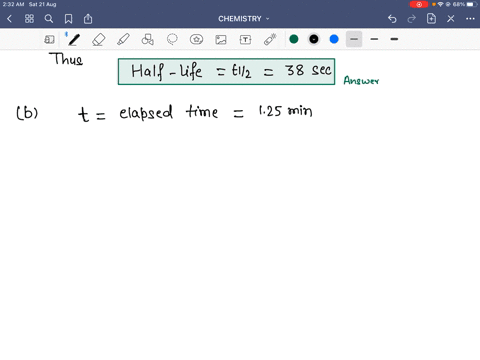Tap the battery indicator in status bar
Screen dimensions: 480x360
click(x=472, y=4)
